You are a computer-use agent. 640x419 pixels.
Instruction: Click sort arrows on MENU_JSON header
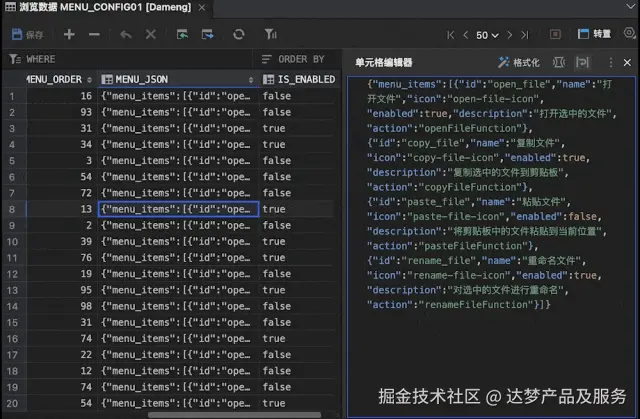(x=251, y=80)
